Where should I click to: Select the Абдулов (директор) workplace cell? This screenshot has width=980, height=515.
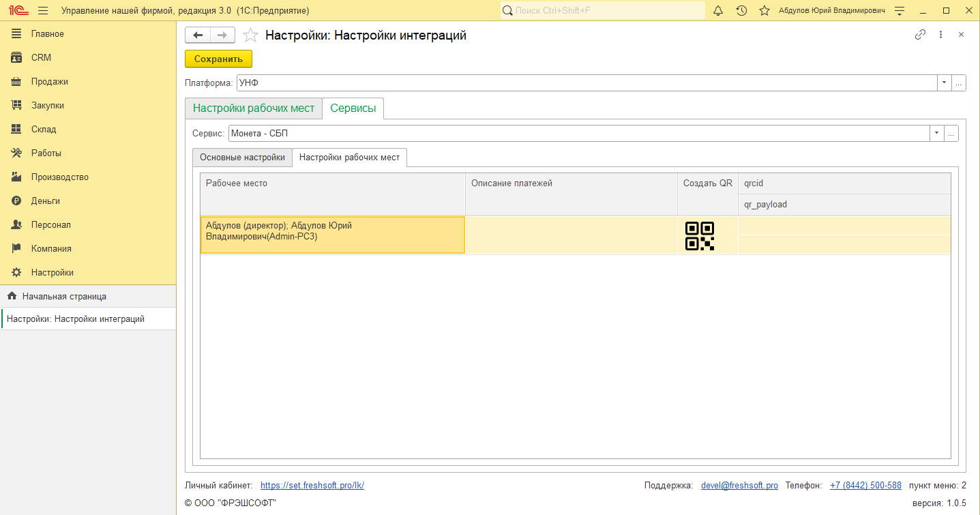click(x=333, y=235)
